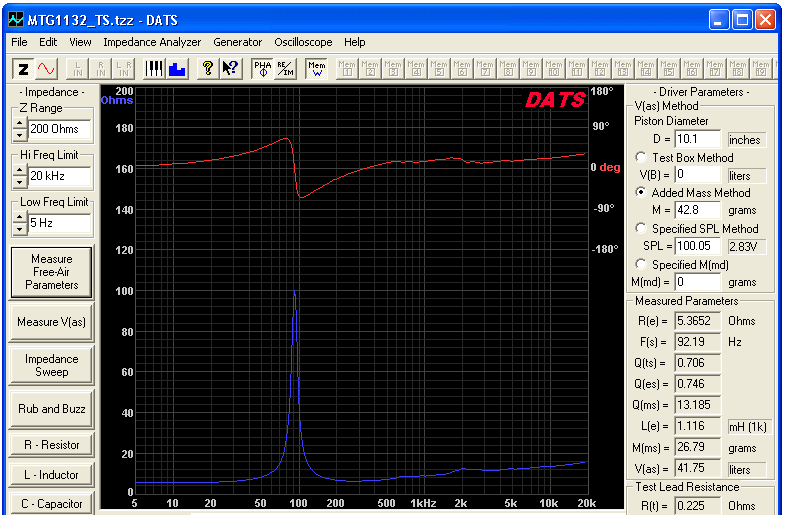Click the Rub and Buzz button
This screenshot has width=785, height=515.
52,409
